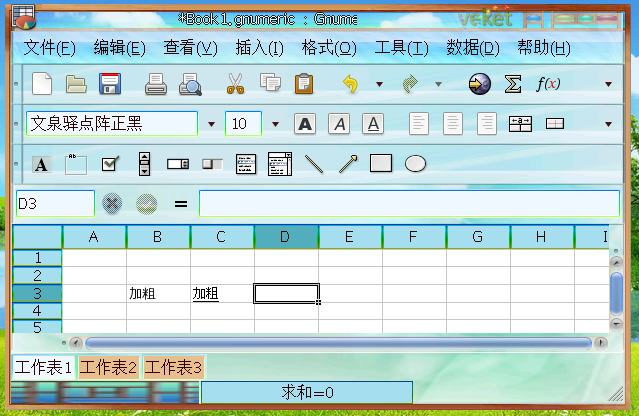Open print preview with the magnifier icon
The height and width of the screenshot is (416, 639).
click(x=190, y=84)
